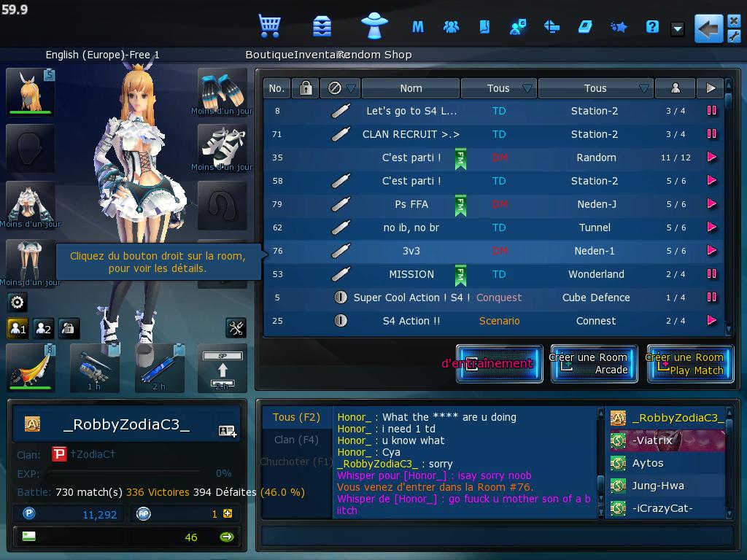Sort rooms by No. column

(x=276, y=88)
